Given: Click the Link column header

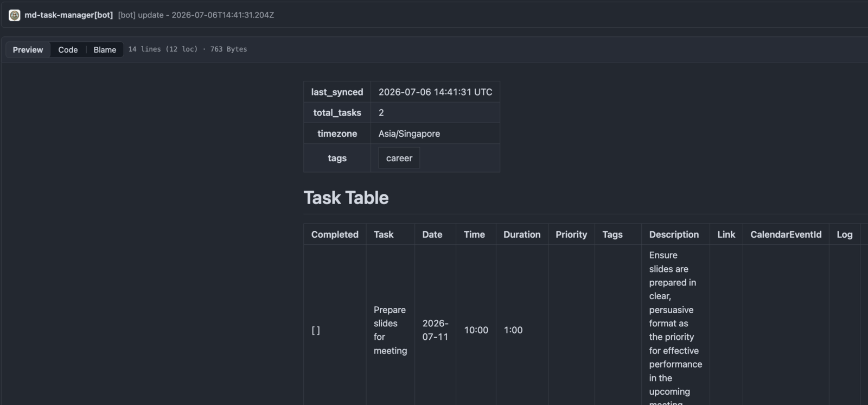Looking at the screenshot, I should (x=726, y=235).
